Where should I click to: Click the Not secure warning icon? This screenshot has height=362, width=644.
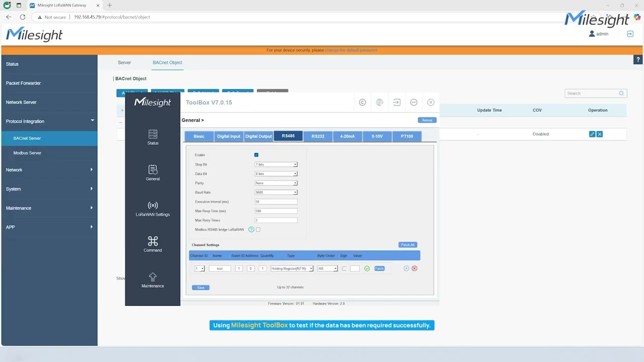[x=40, y=17]
